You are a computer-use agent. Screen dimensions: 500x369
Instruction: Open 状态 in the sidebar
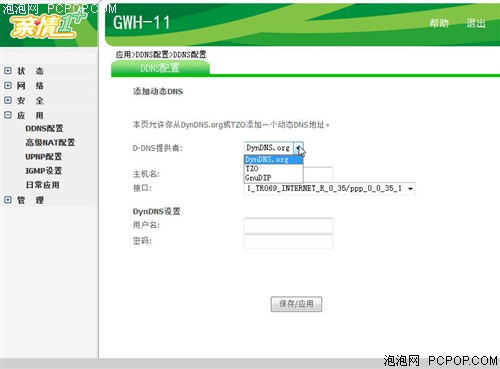click(30, 71)
